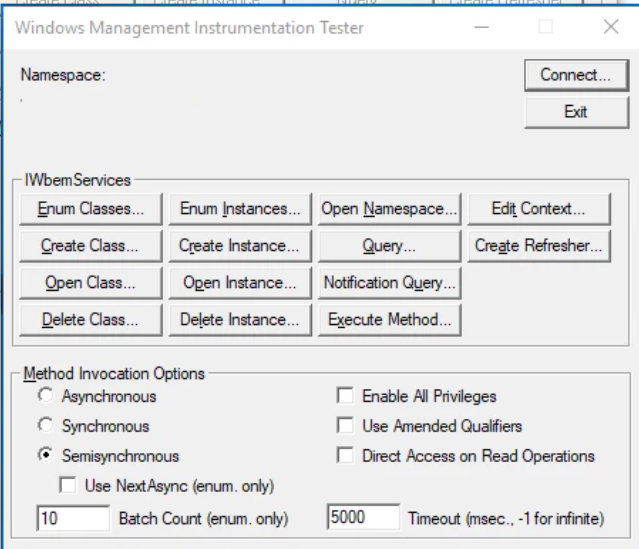Click Open Namespace... button
Image resolution: width=639 pixels, height=549 pixels.
click(389, 209)
